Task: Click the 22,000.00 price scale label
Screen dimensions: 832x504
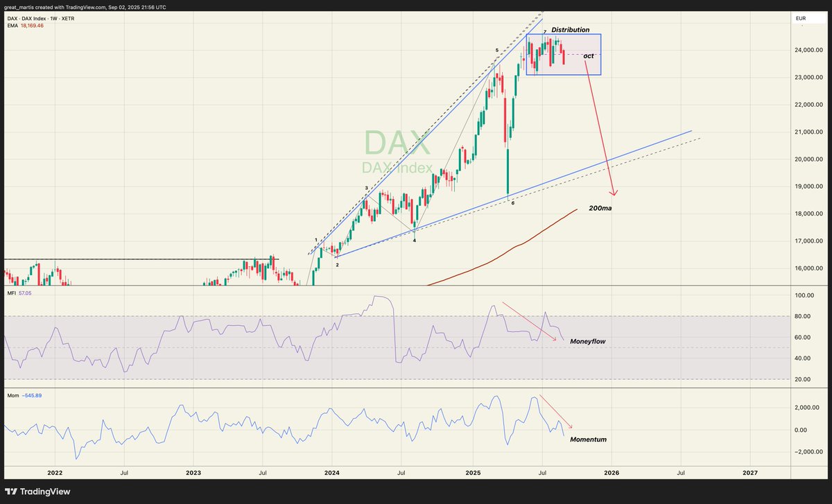Action: (x=808, y=105)
